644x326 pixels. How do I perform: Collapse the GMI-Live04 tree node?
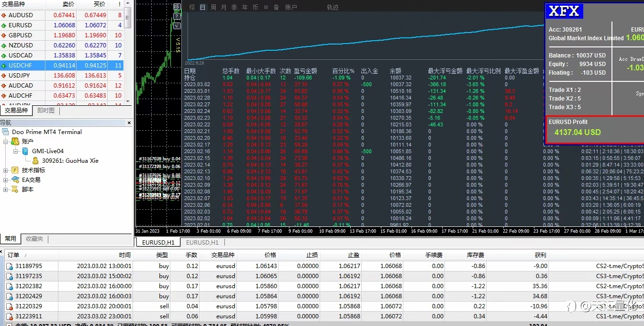16,151
